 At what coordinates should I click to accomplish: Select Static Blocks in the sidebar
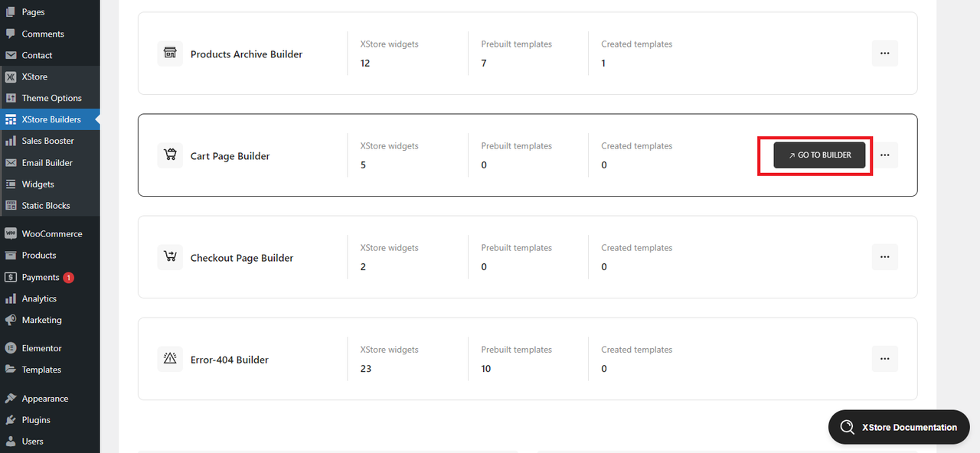pos(46,206)
